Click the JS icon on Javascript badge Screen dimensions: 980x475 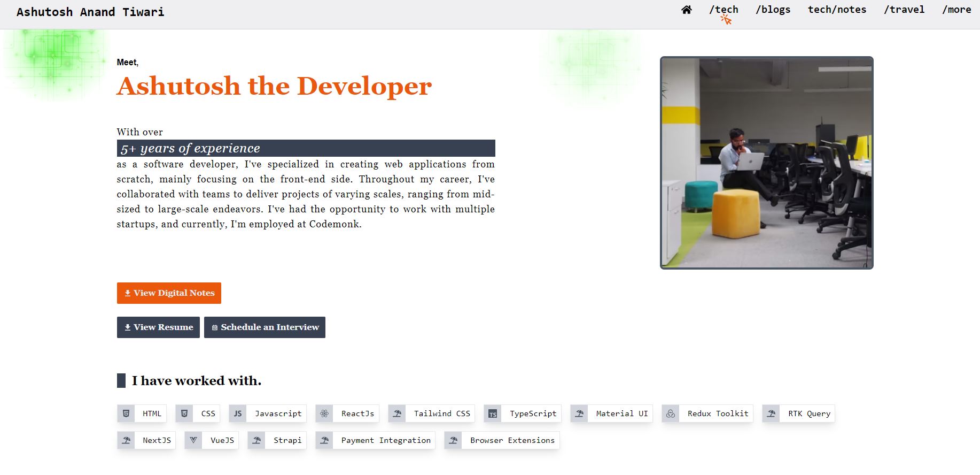pyautogui.click(x=238, y=413)
